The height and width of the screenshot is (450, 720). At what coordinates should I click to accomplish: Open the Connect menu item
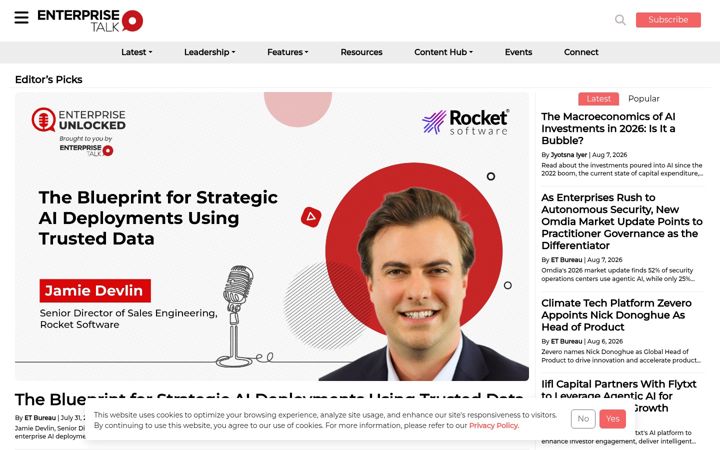(x=581, y=52)
